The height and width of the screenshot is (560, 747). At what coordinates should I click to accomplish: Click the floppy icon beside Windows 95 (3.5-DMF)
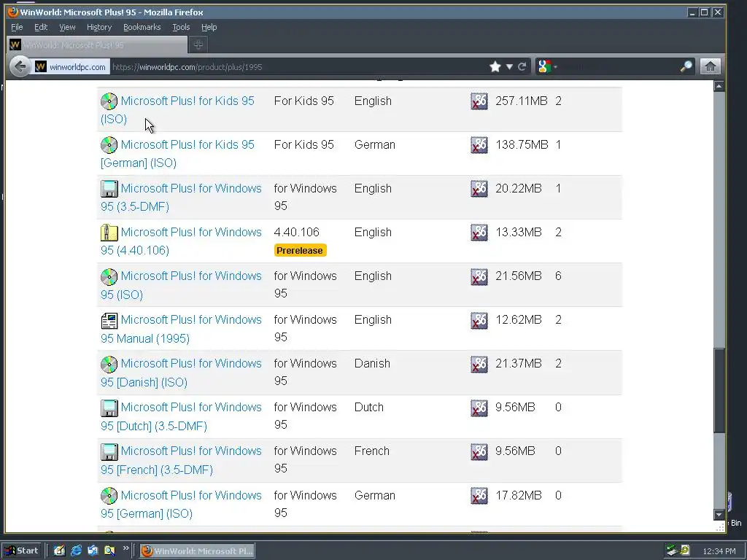point(109,189)
